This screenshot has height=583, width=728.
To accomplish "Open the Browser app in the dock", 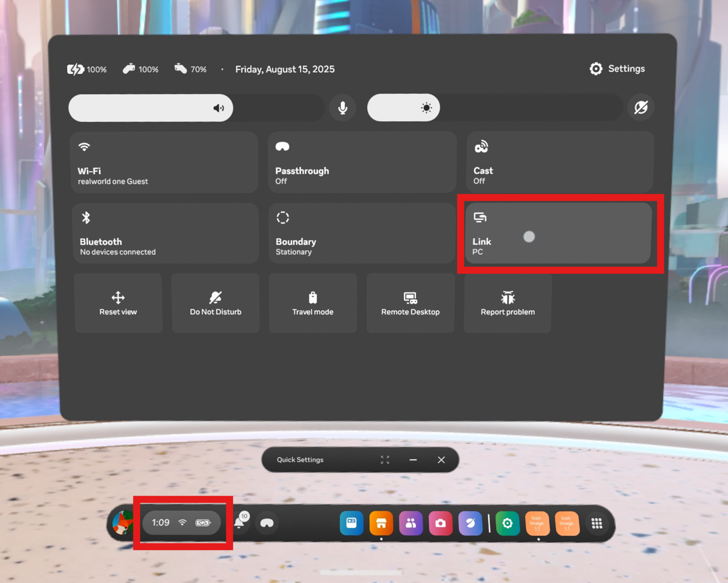I will click(470, 523).
